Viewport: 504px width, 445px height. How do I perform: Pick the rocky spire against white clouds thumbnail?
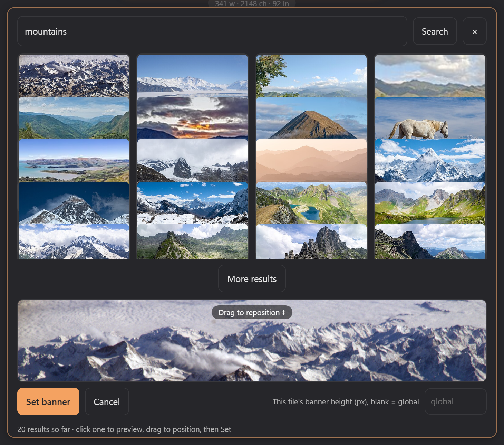tap(311, 242)
